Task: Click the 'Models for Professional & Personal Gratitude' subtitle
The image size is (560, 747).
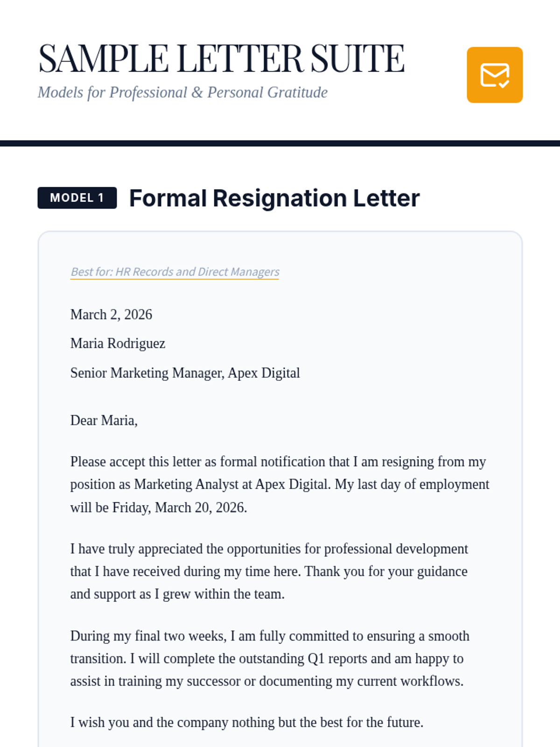Action: click(182, 92)
